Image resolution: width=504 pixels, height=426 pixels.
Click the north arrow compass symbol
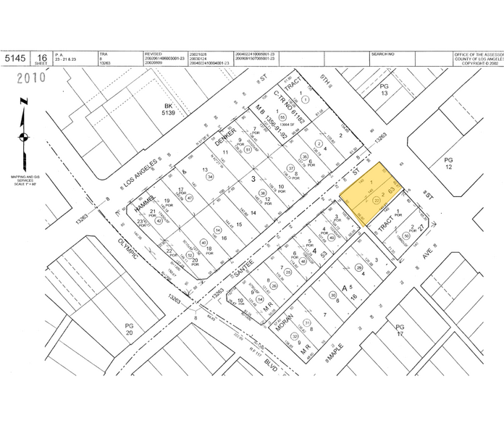coord(23,134)
